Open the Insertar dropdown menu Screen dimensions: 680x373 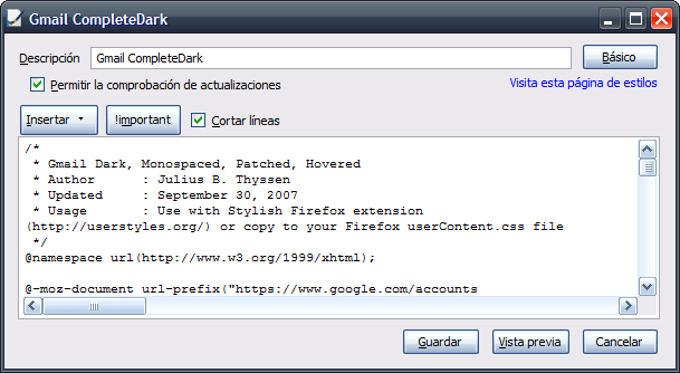(x=59, y=120)
